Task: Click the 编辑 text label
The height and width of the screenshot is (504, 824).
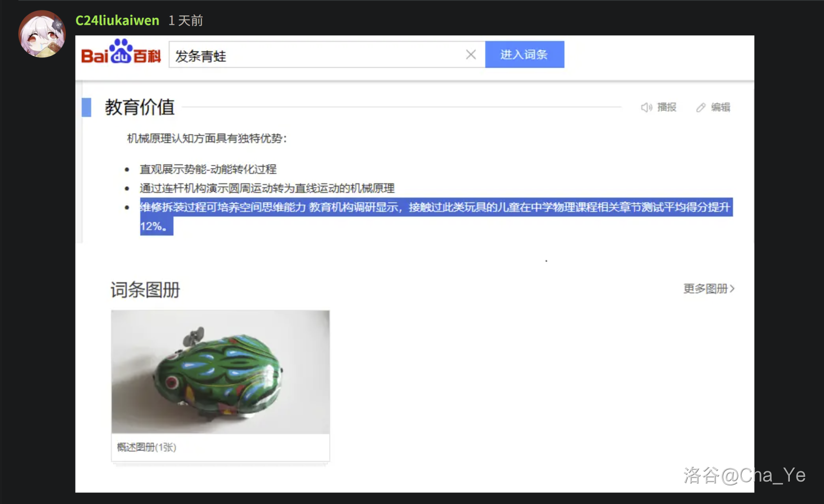Action: coord(720,107)
